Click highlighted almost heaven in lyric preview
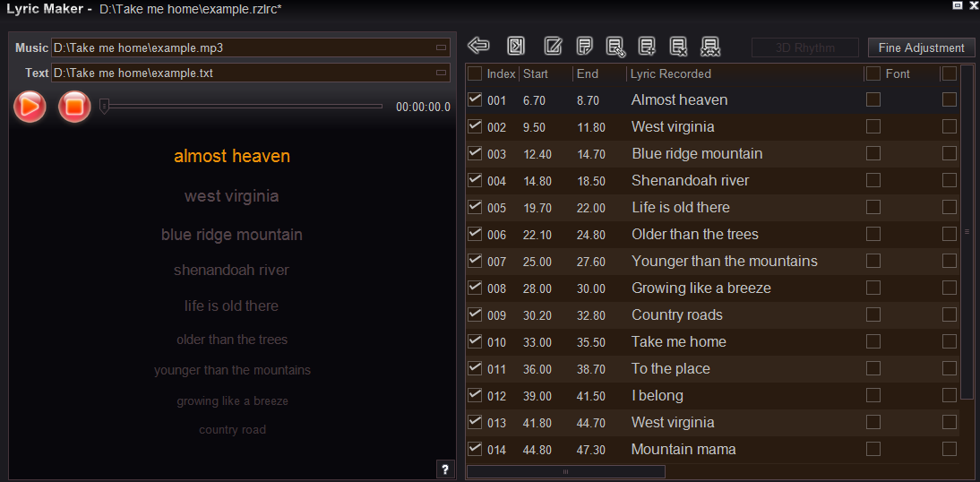Viewport: 980px width, 482px height. click(x=232, y=156)
